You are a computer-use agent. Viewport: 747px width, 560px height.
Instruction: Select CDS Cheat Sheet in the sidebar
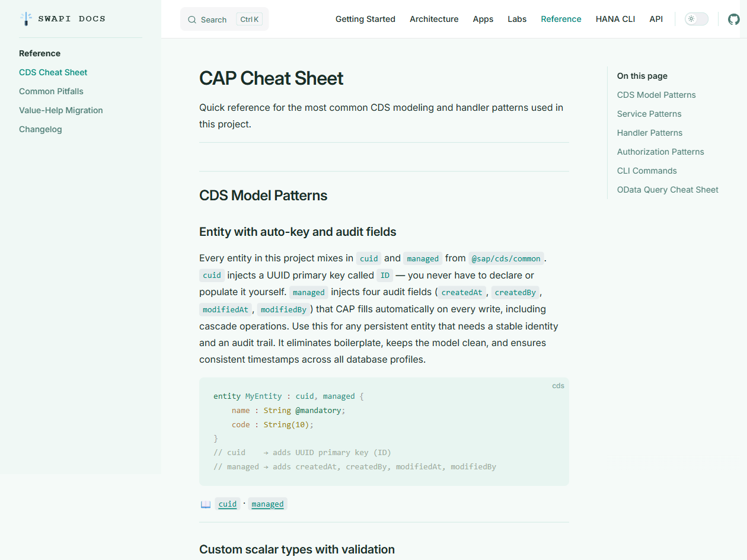53,72
